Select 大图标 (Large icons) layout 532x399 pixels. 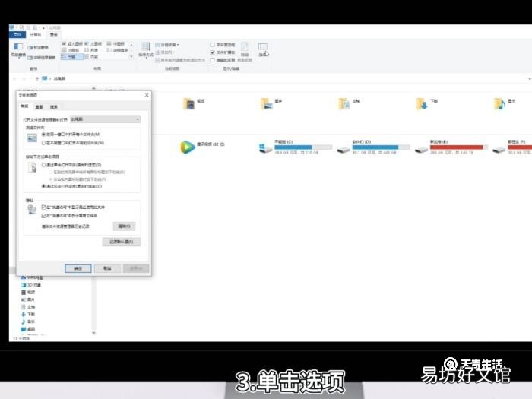[93, 44]
